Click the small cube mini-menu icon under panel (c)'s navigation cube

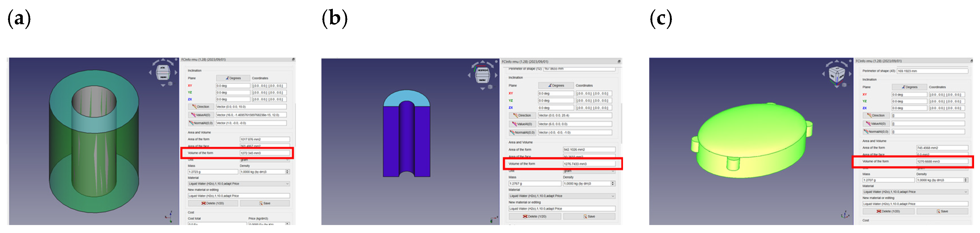pyautogui.click(x=844, y=85)
